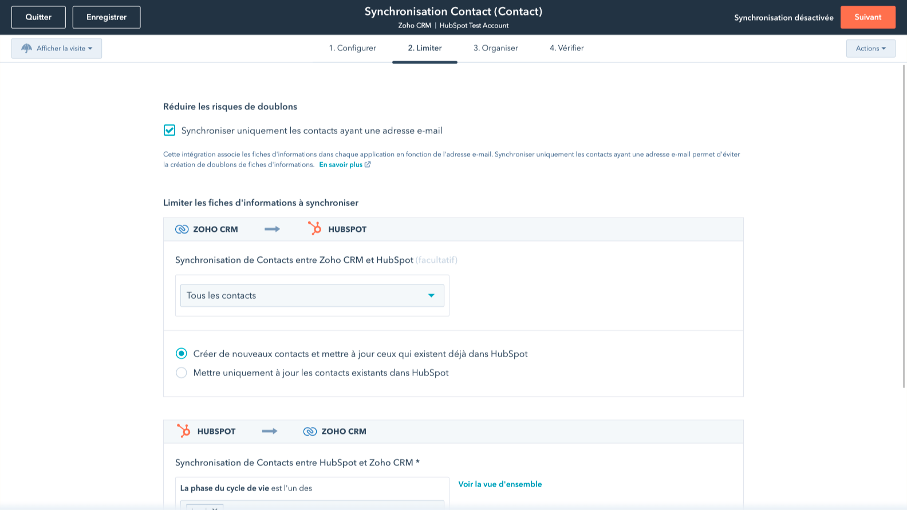Click the page vertical scrollbar

coord(904,226)
